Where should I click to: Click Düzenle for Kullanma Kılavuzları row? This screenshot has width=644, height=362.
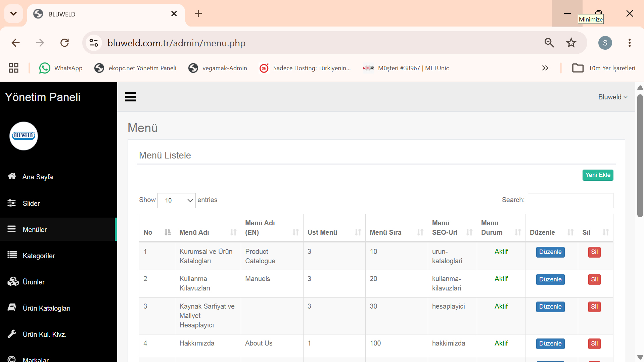[550, 279]
